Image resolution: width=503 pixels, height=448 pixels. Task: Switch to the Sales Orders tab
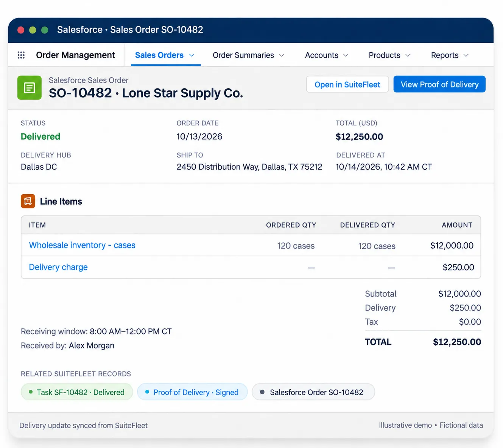click(x=159, y=55)
